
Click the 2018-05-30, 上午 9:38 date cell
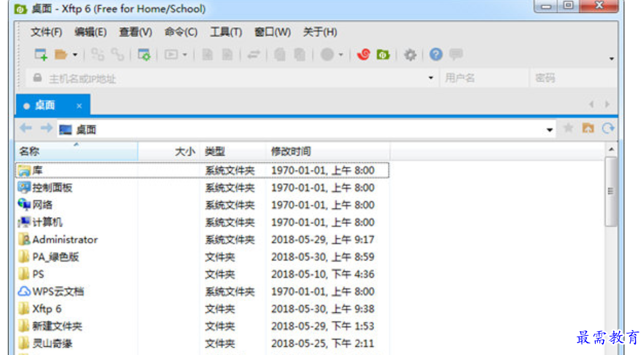(323, 308)
